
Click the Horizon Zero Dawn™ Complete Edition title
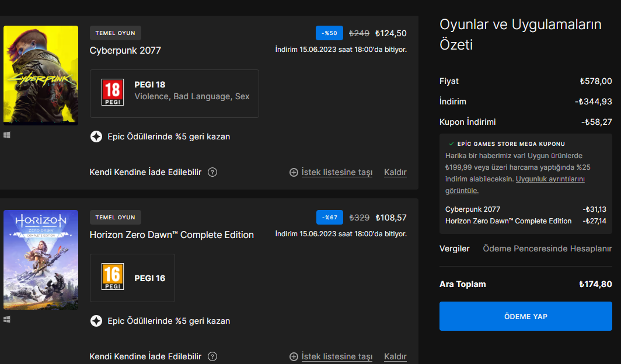172,235
